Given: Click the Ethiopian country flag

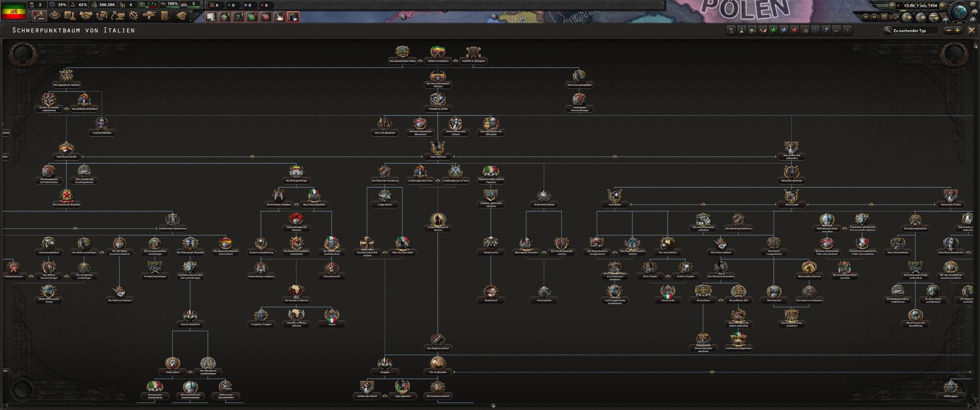Looking at the screenshot, I should [x=14, y=11].
